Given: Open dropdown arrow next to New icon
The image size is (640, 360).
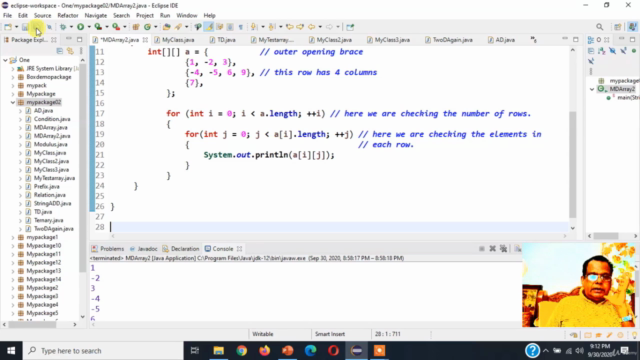Looking at the screenshot, I should [x=16, y=27].
